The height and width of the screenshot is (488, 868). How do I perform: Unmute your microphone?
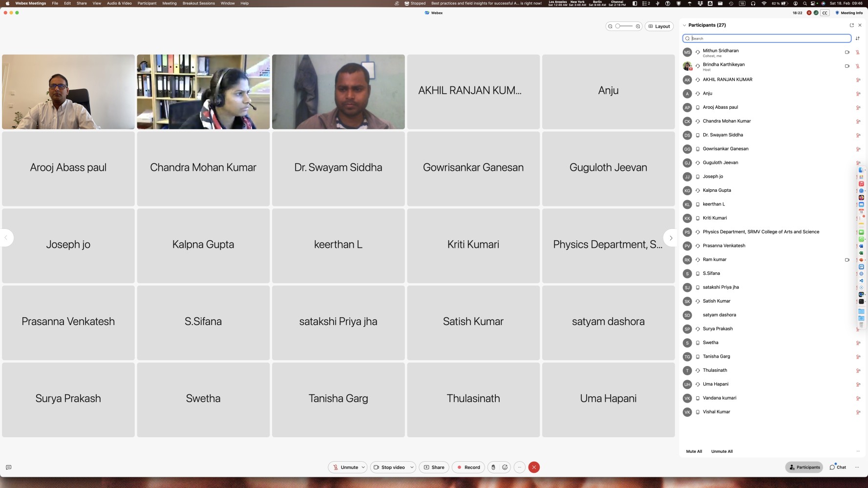point(346,468)
